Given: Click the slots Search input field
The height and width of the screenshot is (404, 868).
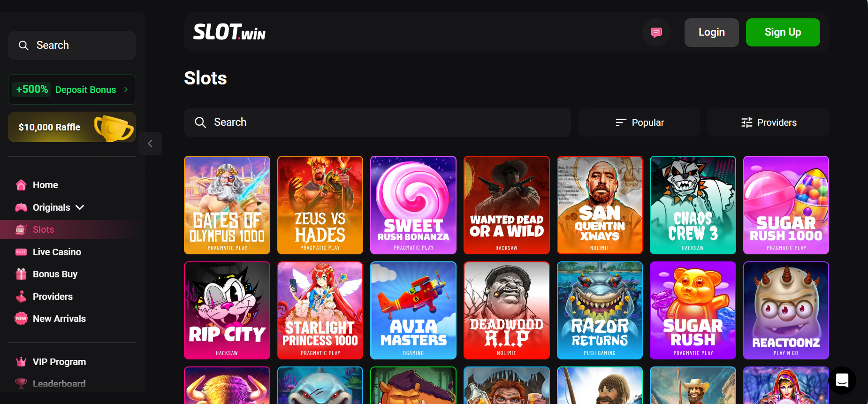Looking at the screenshot, I should pyautogui.click(x=377, y=122).
